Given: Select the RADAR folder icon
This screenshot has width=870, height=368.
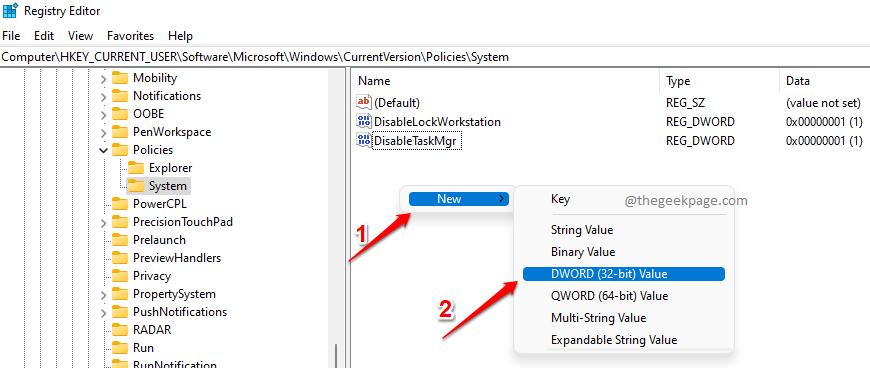Looking at the screenshot, I should point(120,330).
